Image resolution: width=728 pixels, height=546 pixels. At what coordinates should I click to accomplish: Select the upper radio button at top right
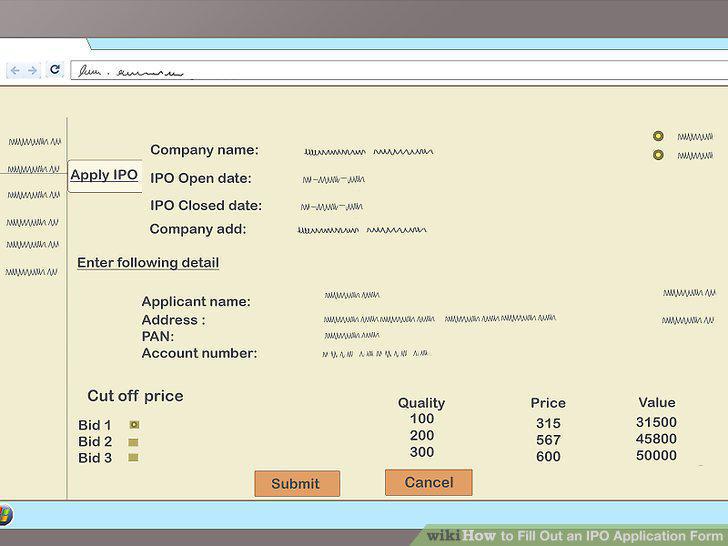point(658,136)
